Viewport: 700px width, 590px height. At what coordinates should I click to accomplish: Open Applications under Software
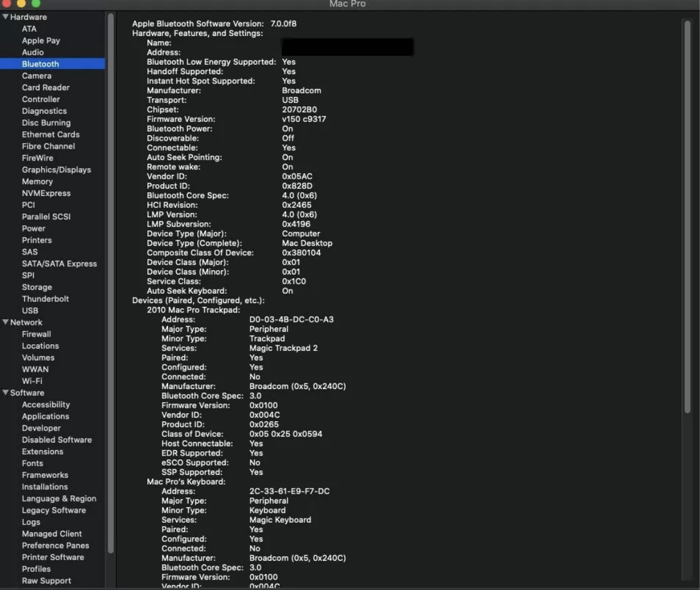click(x=45, y=416)
